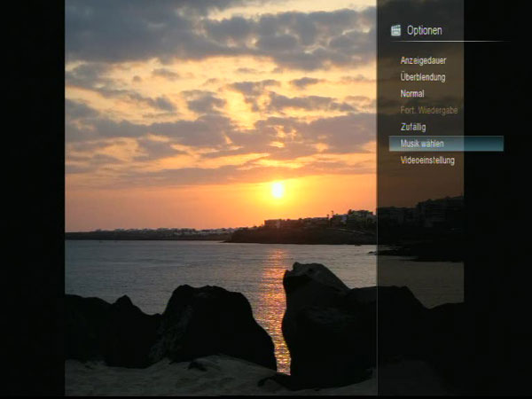The image size is (532, 399).
Task: Select the greyed-out Fort. Wiedergabe entry
Action: point(429,110)
